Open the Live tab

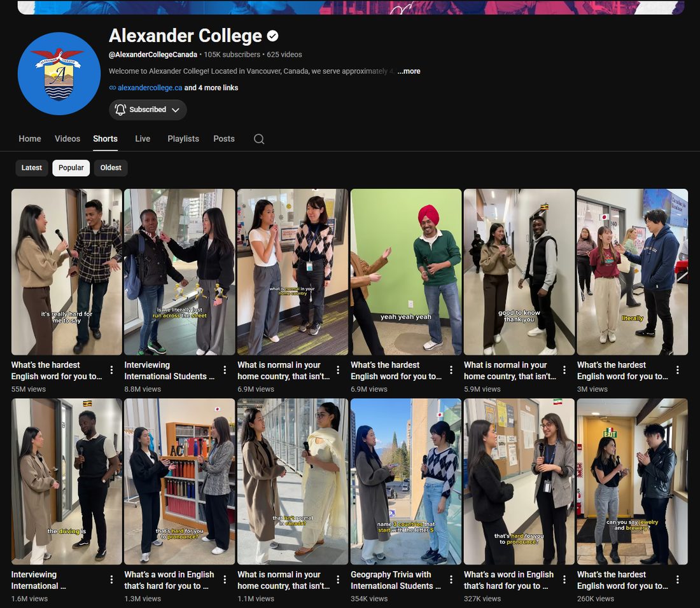(143, 139)
